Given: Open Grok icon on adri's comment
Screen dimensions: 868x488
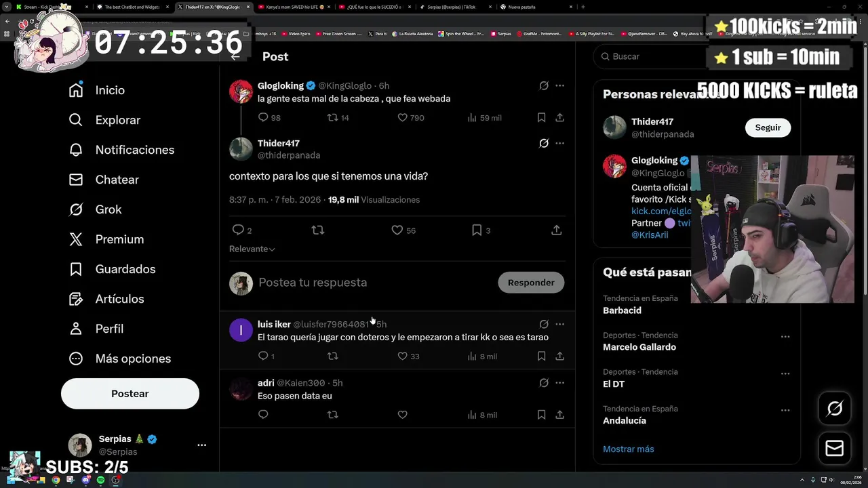Looking at the screenshot, I should [x=544, y=383].
